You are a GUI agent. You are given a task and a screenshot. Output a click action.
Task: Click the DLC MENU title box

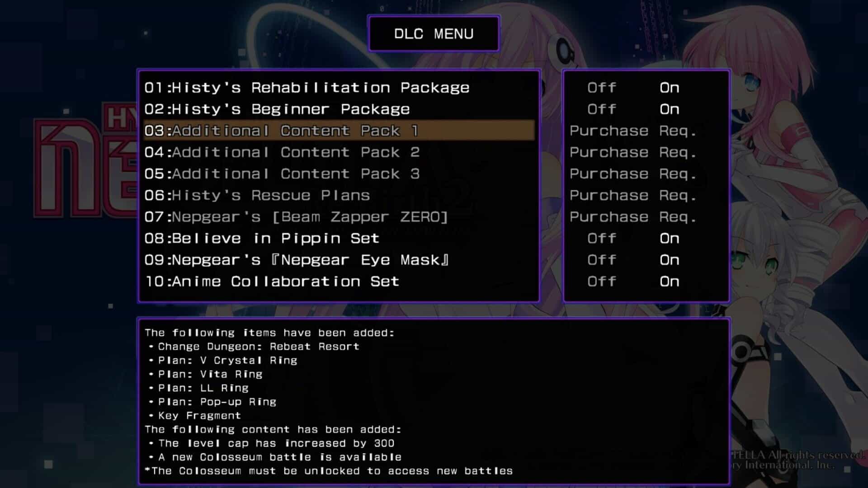click(x=434, y=34)
